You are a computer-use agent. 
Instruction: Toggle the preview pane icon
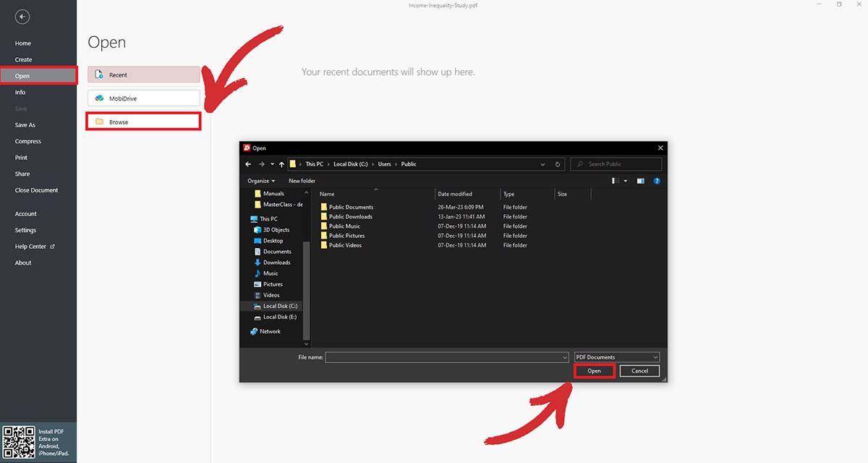639,181
